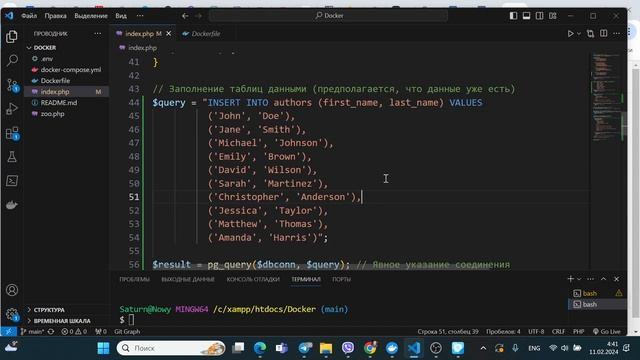Go back with the navigation arrow
This screenshot has width=640, height=360.
click(x=185, y=16)
